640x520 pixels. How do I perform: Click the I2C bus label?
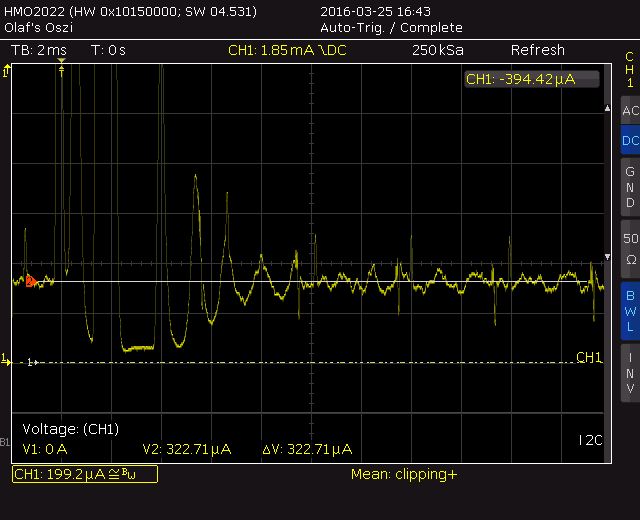[590, 440]
